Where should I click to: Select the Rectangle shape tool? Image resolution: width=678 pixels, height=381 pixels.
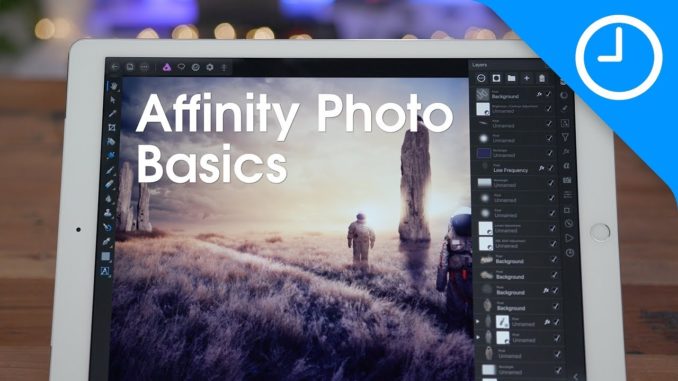click(106, 256)
